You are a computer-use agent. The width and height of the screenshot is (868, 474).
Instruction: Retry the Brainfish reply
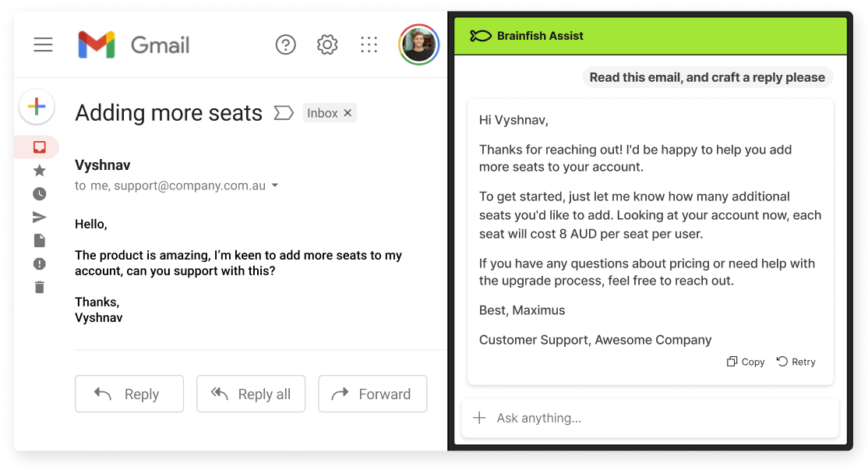(796, 361)
